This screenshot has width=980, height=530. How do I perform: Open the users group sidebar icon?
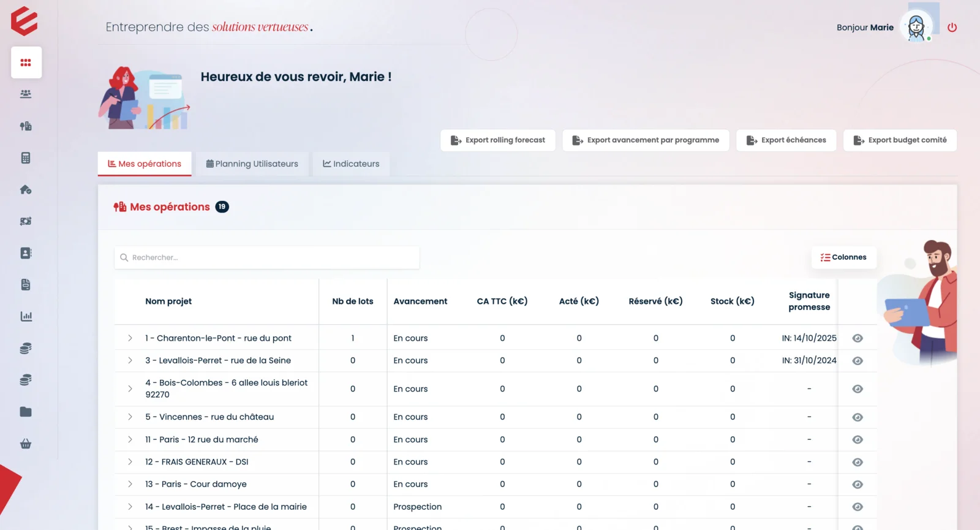tap(26, 94)
